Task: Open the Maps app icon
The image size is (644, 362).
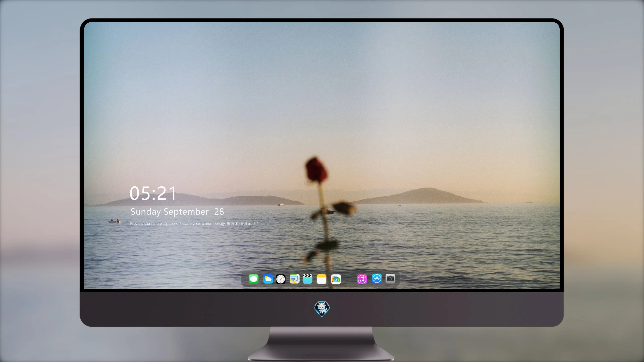Action: (294, 279)
